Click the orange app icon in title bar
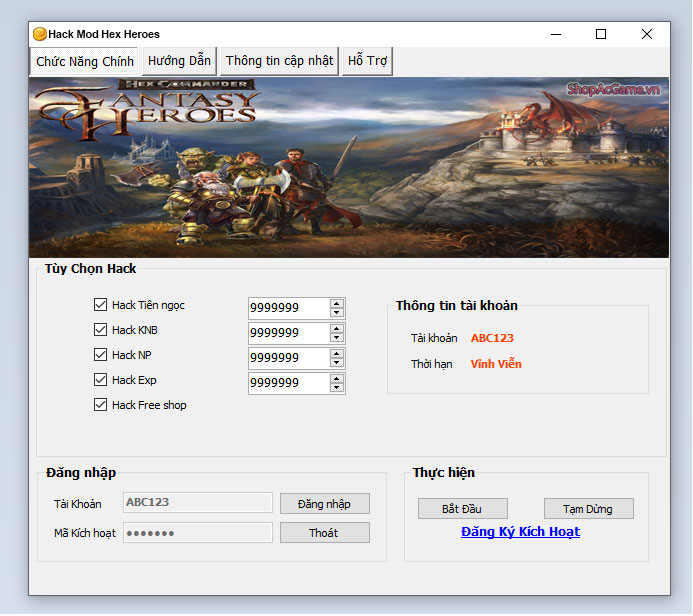Image resolution: width=693 pixels, height=616 pixels. pos(40,34)
